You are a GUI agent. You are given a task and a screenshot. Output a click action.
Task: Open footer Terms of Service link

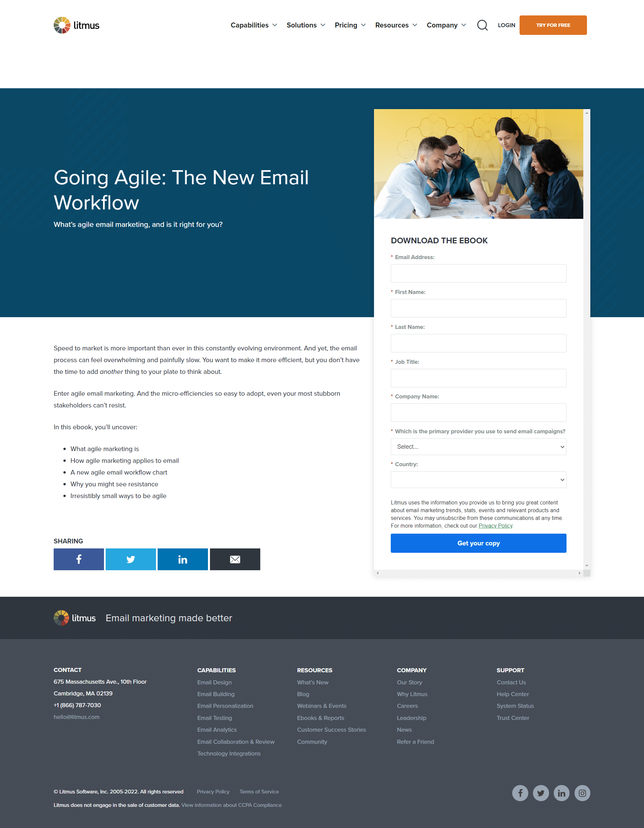click(259, 792)
